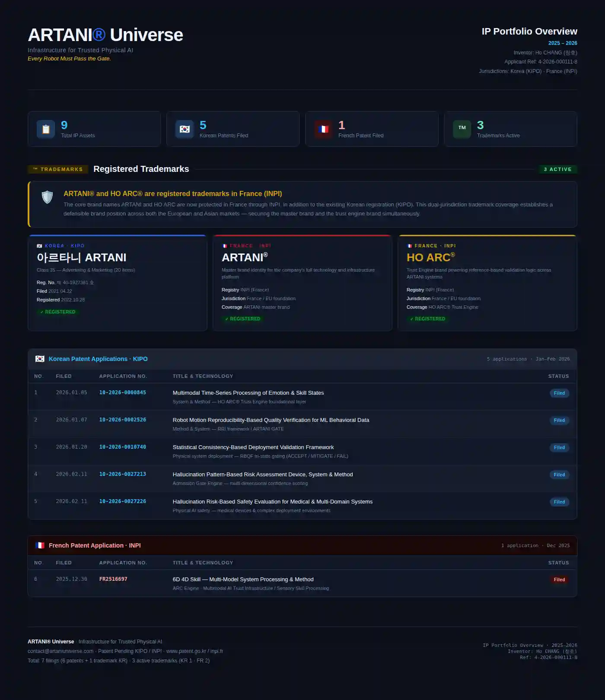Select the Statistical Consistency-Based Deployment Validation title
This screenshot has width=605, height=700.
253,447
